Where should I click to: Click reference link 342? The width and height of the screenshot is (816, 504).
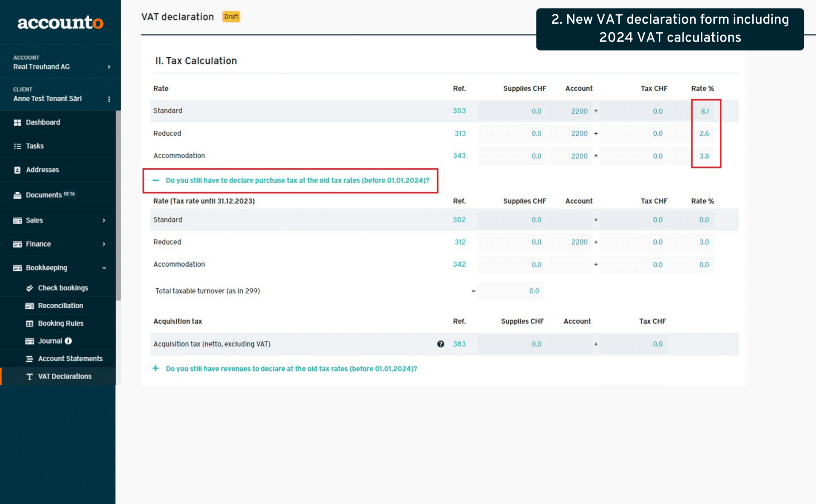(x=459, y=264)
